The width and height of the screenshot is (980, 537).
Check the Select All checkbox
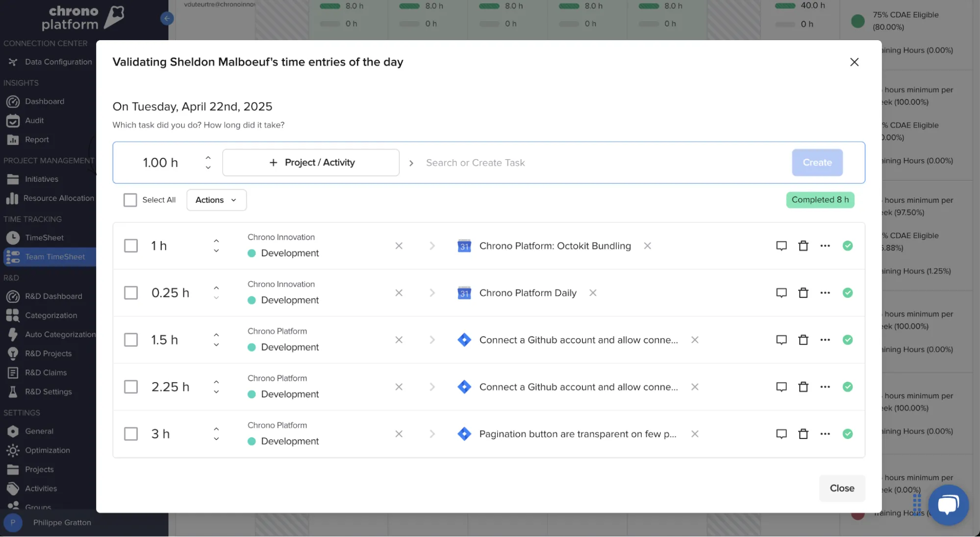point(130,200)
